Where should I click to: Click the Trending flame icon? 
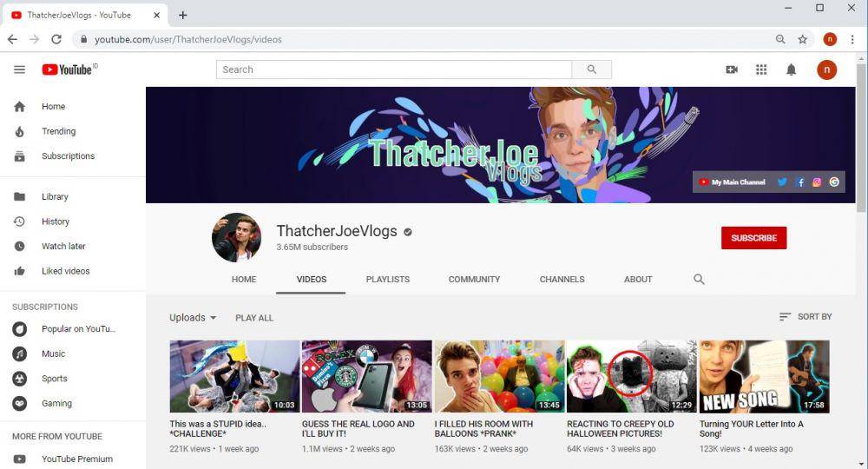(x=19, y=131)
